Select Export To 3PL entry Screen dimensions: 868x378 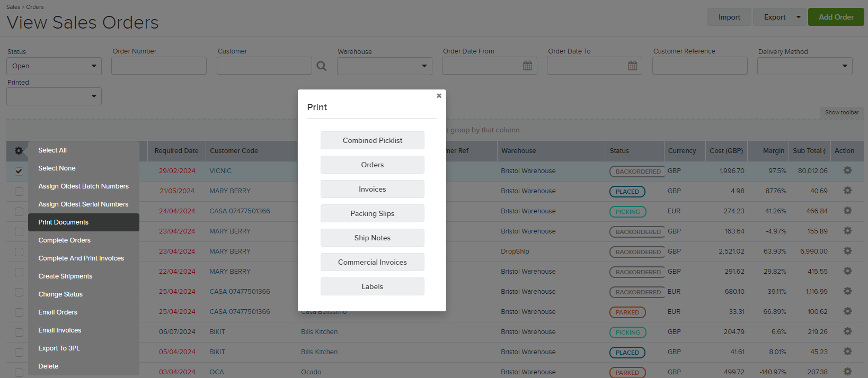tap(84, 348)
